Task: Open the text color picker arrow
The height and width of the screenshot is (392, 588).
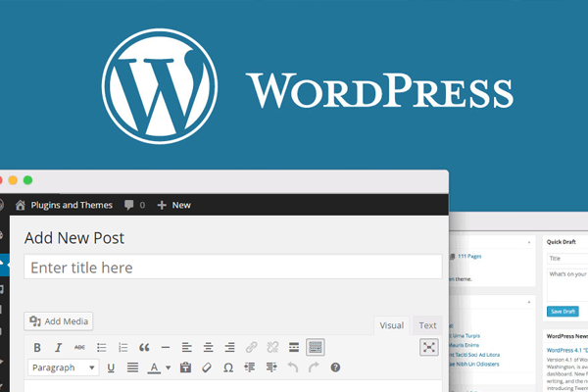Action: 168,367
